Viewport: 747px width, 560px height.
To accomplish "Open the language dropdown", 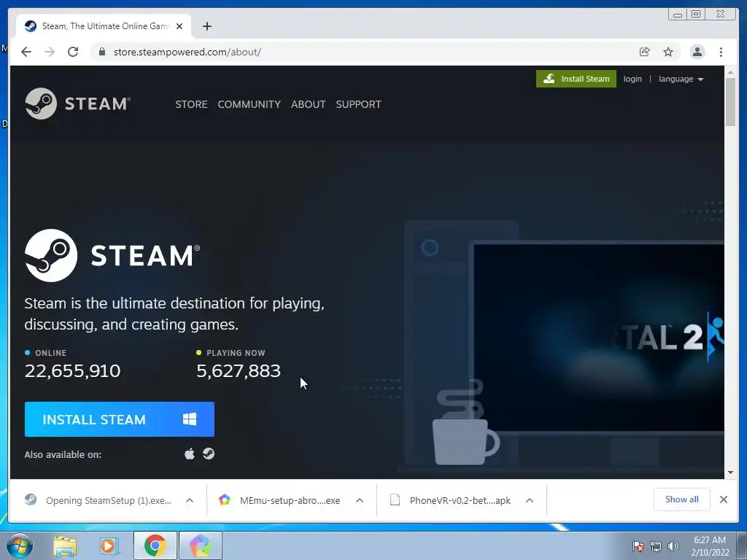I will click(x=681, y=79).
